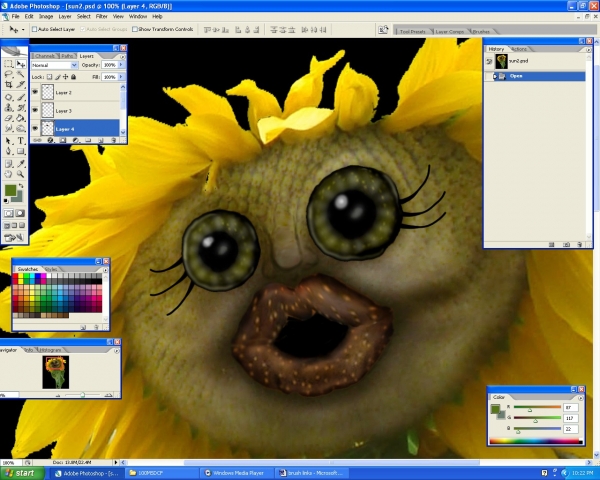Hide Layer 2 using its eye icon
Screen dimensions: 600x480
35,92
